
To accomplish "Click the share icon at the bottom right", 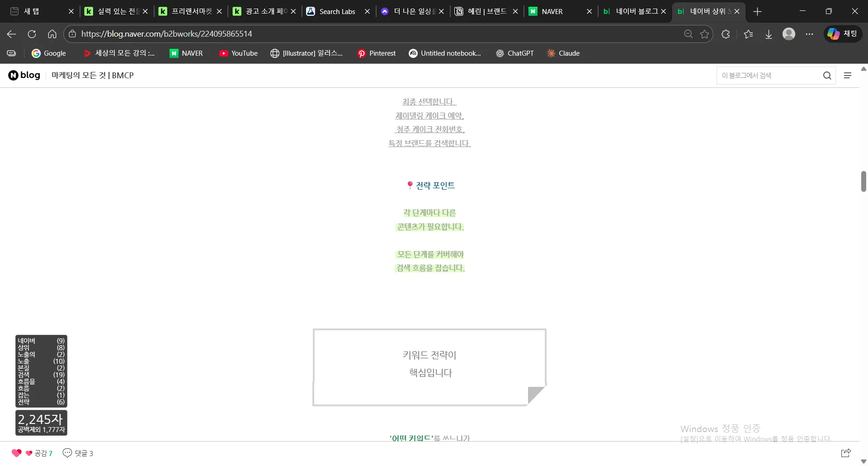I will pyautogui.click(x=845, y=452).
